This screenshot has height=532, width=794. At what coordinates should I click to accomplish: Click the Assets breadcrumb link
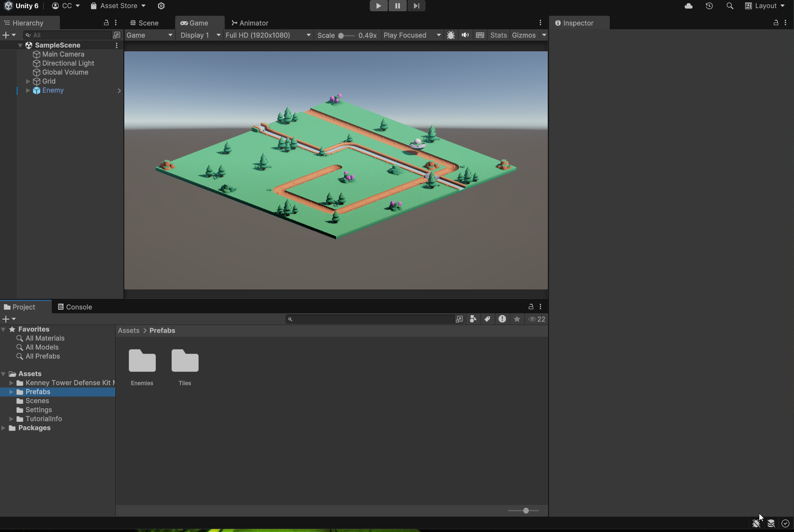click(x=128, y=330)
